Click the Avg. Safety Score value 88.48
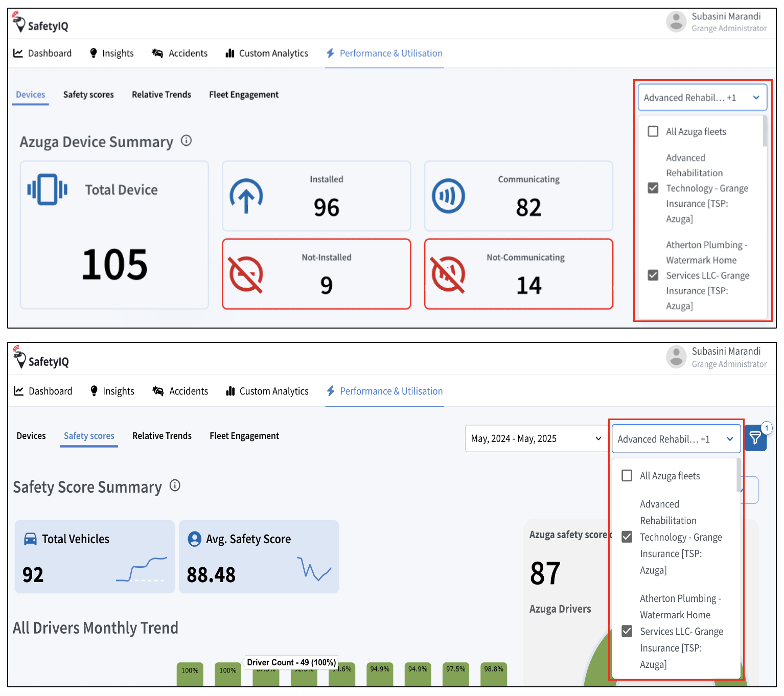 [211, 575]
